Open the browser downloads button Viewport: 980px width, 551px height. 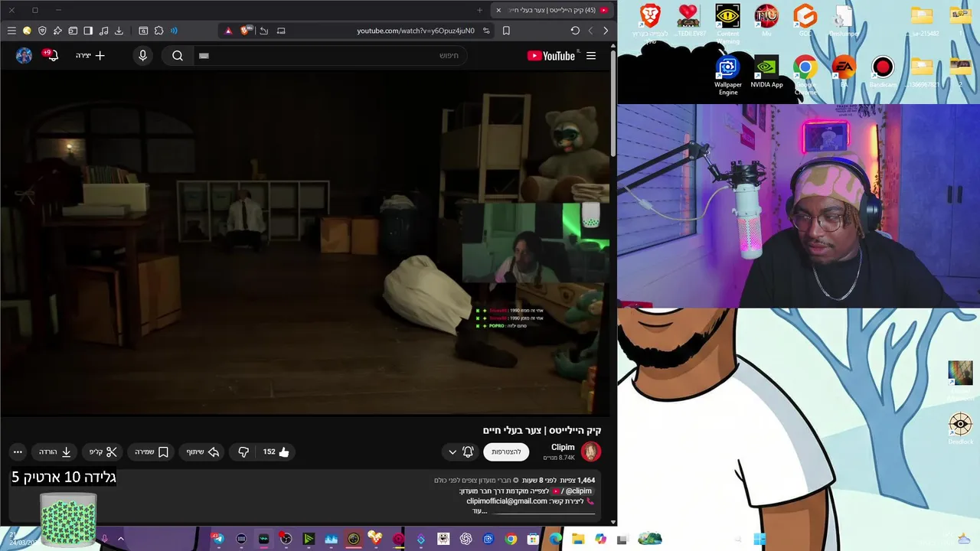[119, 31]
